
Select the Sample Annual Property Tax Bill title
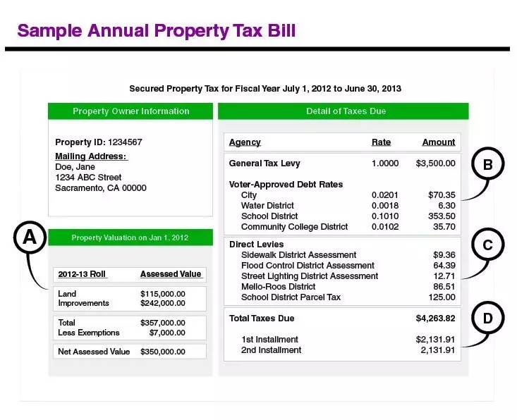coord(157,31)
